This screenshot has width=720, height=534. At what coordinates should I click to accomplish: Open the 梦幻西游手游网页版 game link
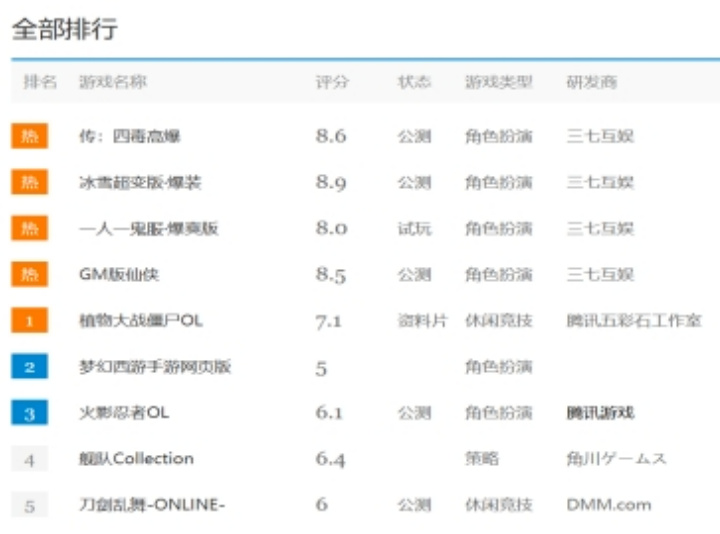[155, 367]
